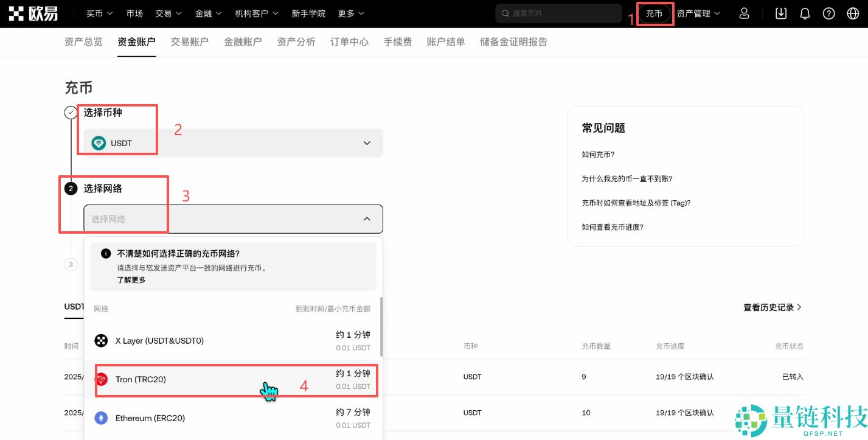Click the X Layer network icon
The height and width of the screenshot is (440, 868).
(101, 341)
